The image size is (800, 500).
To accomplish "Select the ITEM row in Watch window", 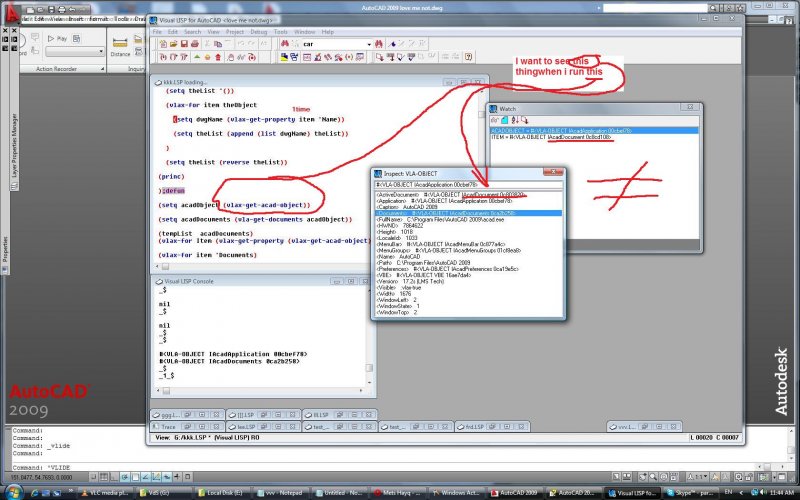I will pyautogui.click(x=594, y=137).
